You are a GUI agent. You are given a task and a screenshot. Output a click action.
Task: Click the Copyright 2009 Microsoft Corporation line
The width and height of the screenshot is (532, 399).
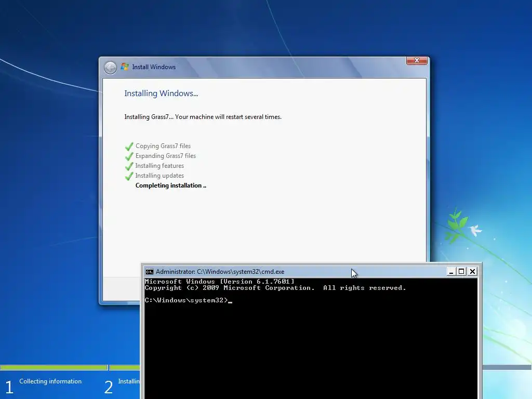pyautogui.click(x=275, y=288)
